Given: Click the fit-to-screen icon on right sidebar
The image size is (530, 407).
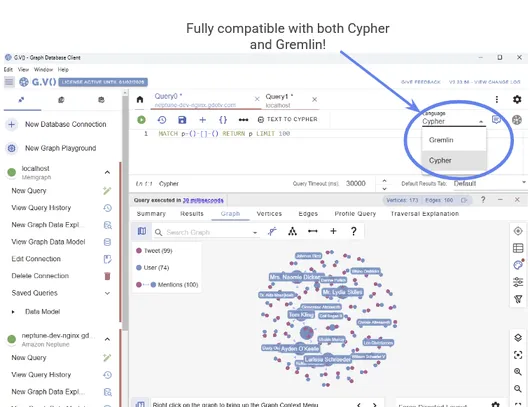Looking at the screenshot, I should click(x=518, y=355).
